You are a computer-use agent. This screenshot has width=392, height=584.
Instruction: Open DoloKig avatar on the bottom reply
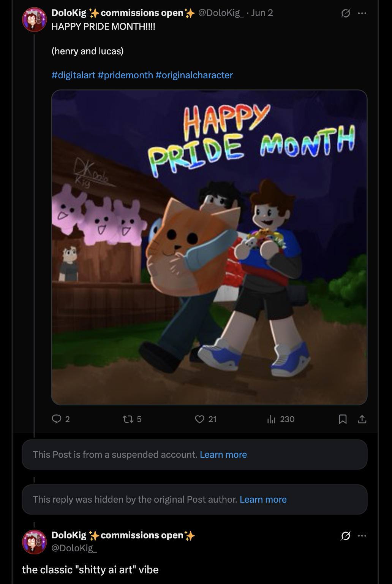35,542
